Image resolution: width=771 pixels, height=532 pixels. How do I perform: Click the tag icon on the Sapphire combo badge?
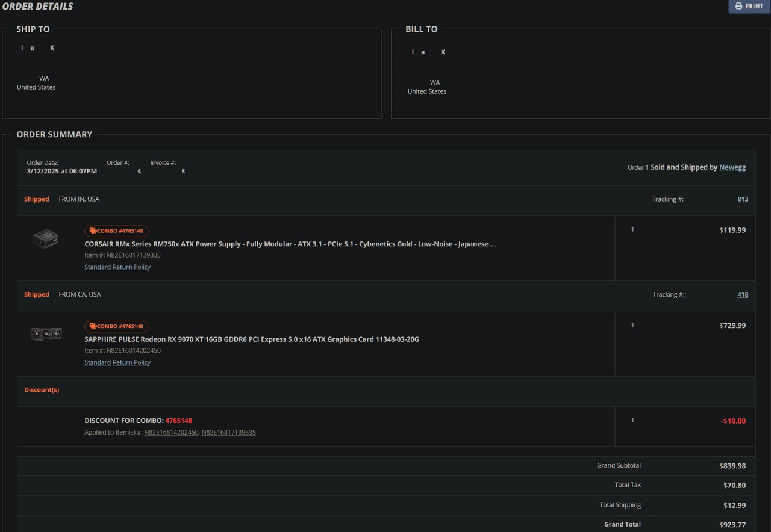(93, 326)
